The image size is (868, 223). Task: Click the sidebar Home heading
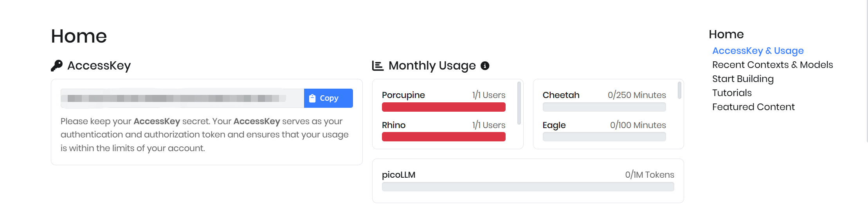[x=726, y=34]
